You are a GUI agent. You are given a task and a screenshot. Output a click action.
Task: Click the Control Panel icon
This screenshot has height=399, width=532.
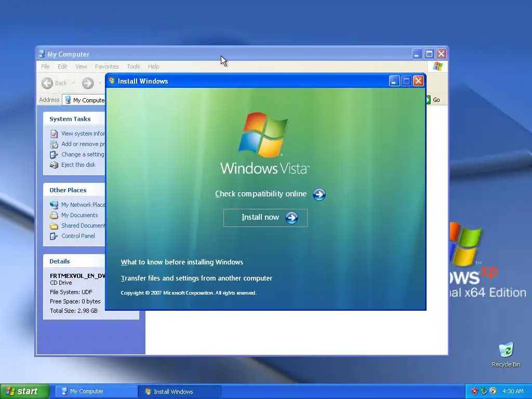pyautogui.click(x=54, y=236)
